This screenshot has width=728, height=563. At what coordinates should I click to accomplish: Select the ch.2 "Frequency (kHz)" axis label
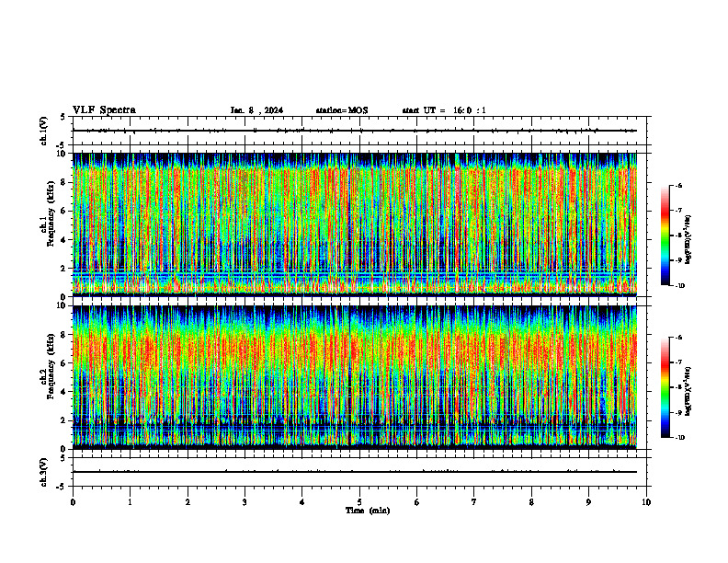point(51,366)
